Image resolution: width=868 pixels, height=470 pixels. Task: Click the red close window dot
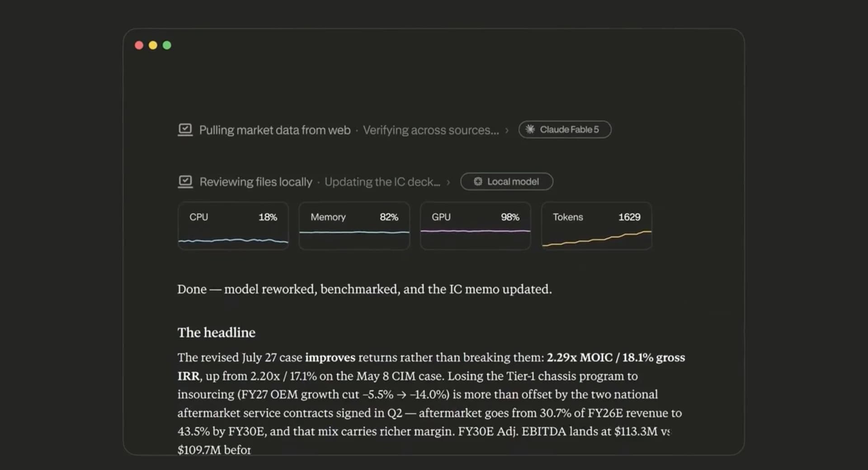tap(139, 45)
